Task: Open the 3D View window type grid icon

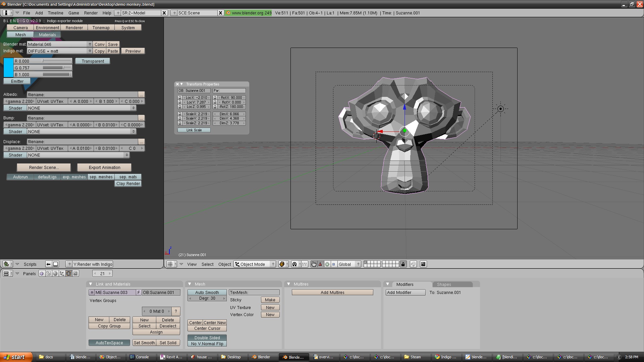Action: coord(172,264)
